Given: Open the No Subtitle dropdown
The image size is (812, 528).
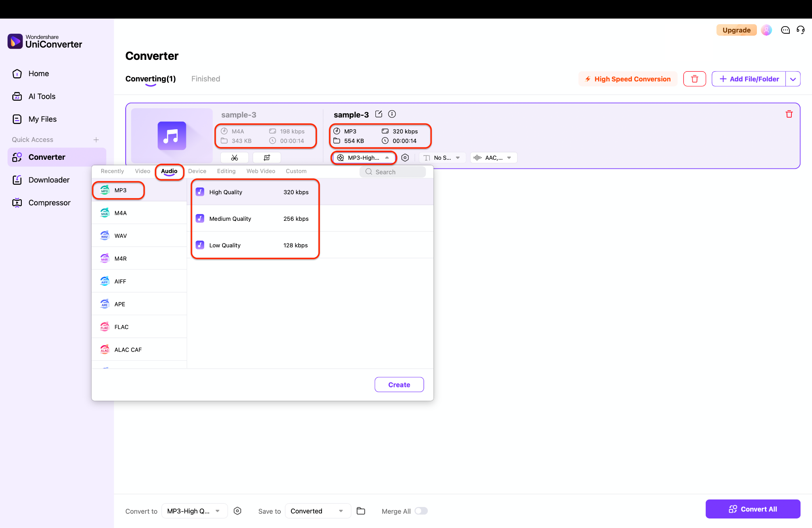Looking at the screenshot, I should click(442, 158).
